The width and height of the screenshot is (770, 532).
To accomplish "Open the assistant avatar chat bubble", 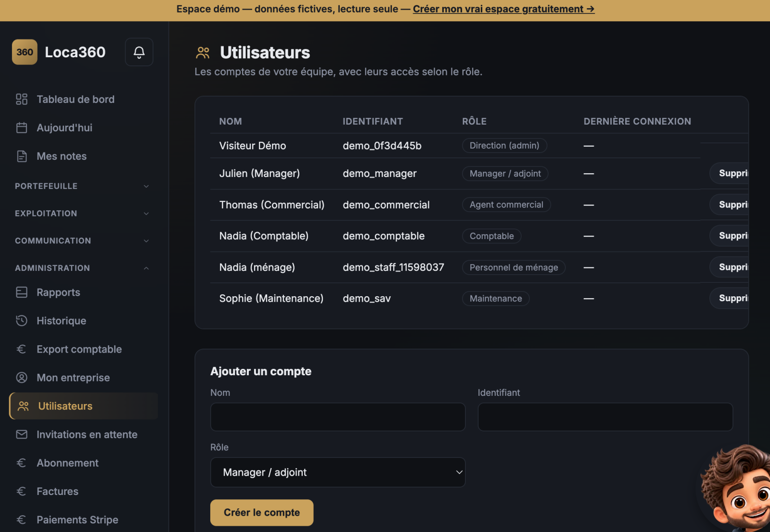I will [x=736, y=488].
